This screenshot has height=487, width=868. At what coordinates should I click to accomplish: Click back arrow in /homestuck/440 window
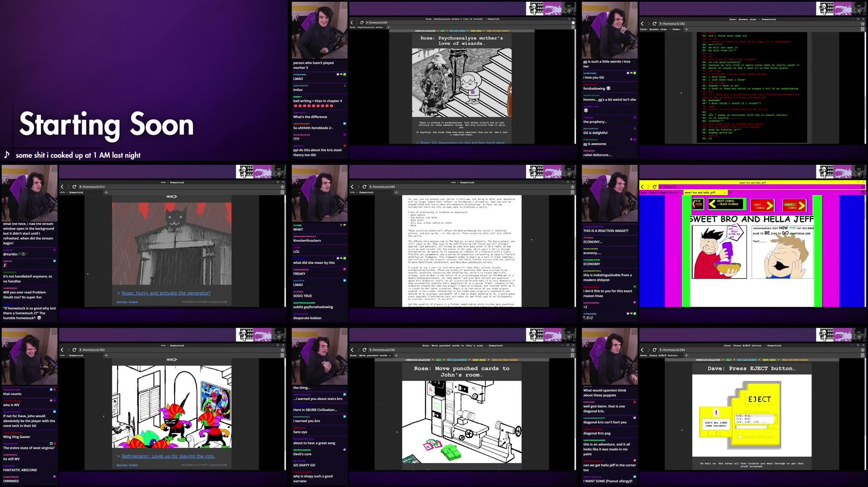tap(352, 187)
